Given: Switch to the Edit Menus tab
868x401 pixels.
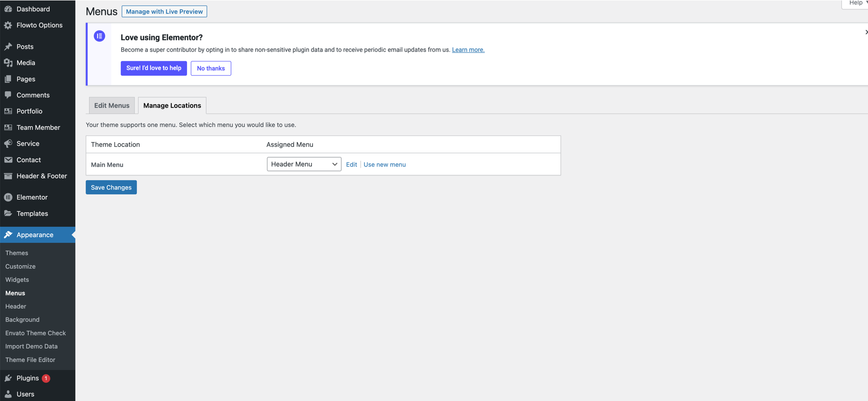Looking at the screenshot, I should pyautogui.click(x=112, y=106).
